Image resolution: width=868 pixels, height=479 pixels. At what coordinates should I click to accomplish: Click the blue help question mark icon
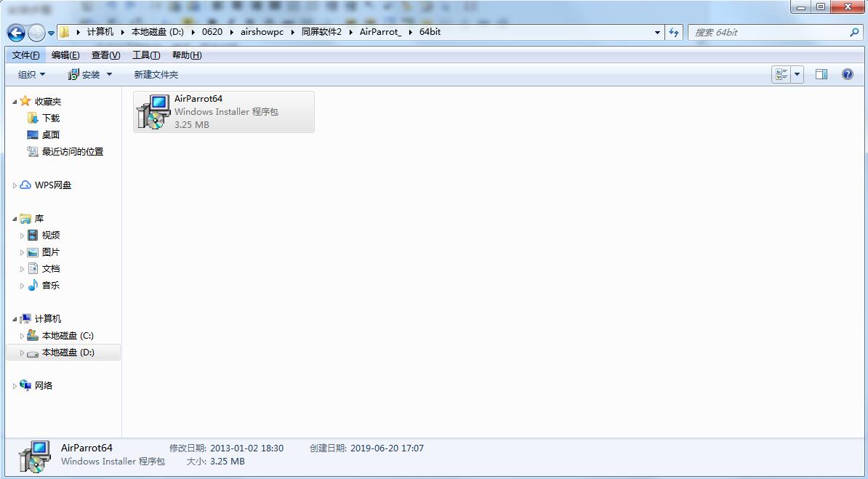click(848, 74)
